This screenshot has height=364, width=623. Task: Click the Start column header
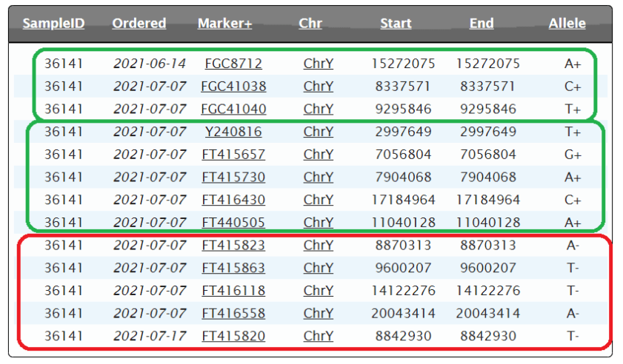coord(396,24)
